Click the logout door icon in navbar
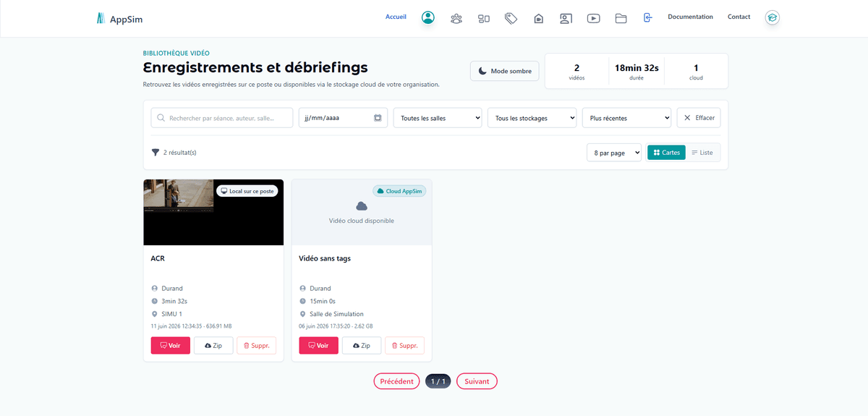The height and width of the screenshot is (416, 868). point(647,17)
